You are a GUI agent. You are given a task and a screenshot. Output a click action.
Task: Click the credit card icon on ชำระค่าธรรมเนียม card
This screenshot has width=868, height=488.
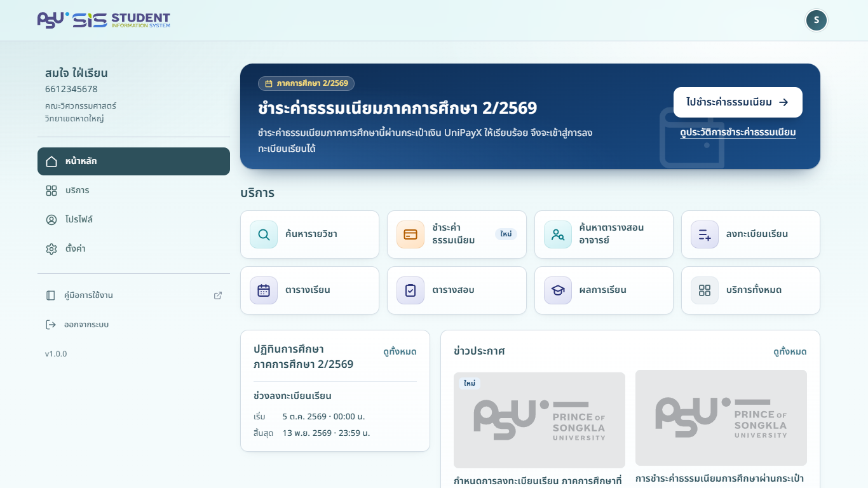click(410, 234)
